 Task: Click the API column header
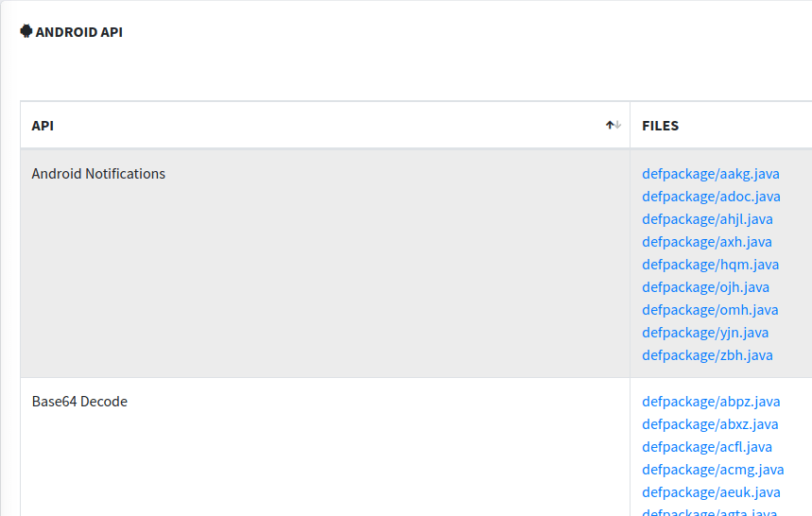pos(325,126)
